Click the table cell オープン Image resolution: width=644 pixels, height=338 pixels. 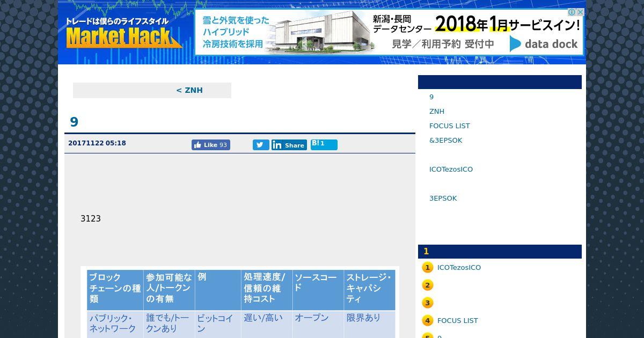click(318, 324)
